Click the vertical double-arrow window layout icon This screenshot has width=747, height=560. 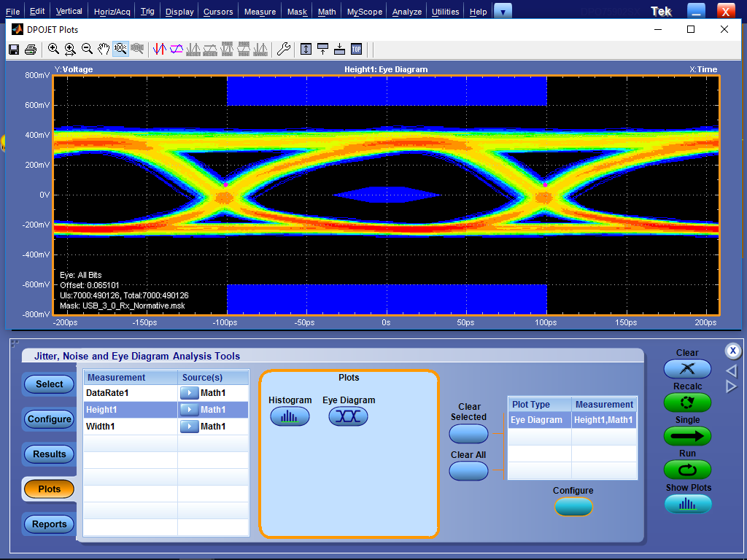[306, 49]
